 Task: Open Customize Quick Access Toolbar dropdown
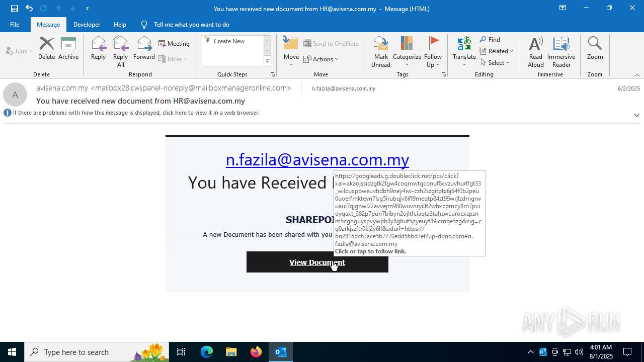point(87,9)
